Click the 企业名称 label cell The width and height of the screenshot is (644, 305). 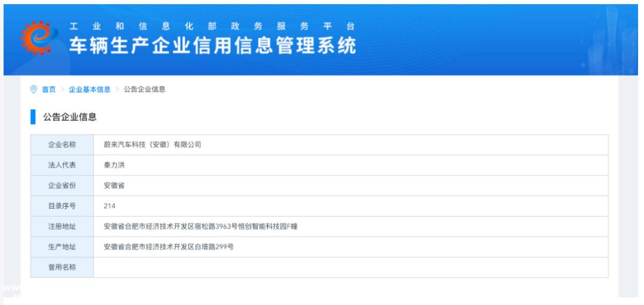(x=62, y=145)
